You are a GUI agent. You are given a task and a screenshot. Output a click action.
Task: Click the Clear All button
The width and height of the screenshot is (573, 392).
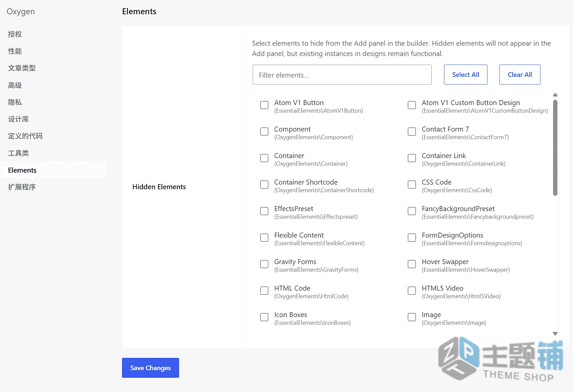520,75
